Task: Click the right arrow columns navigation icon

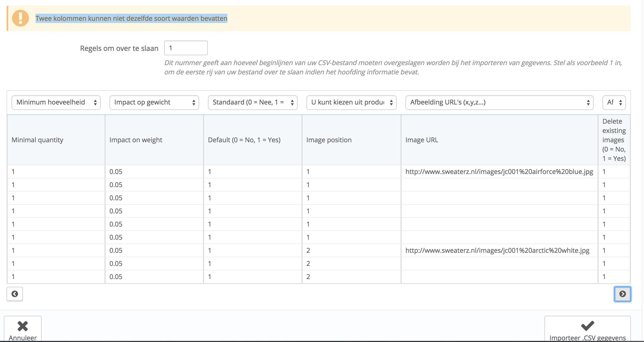Action: [622, 294]
